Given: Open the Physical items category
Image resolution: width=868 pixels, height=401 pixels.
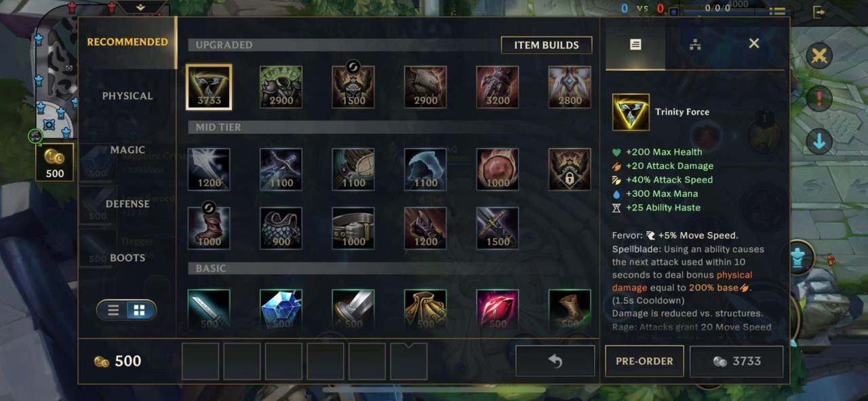Looking at the screenshot, I should [127, 96].
